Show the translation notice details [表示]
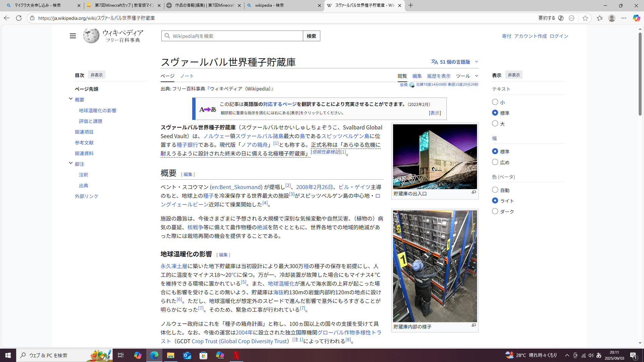This screenshot has width=644, height=362. [435, 113]
